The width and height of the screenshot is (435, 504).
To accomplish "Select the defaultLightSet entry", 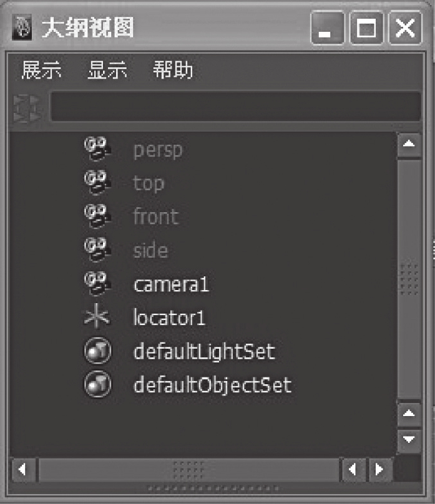I will [205, 351].
